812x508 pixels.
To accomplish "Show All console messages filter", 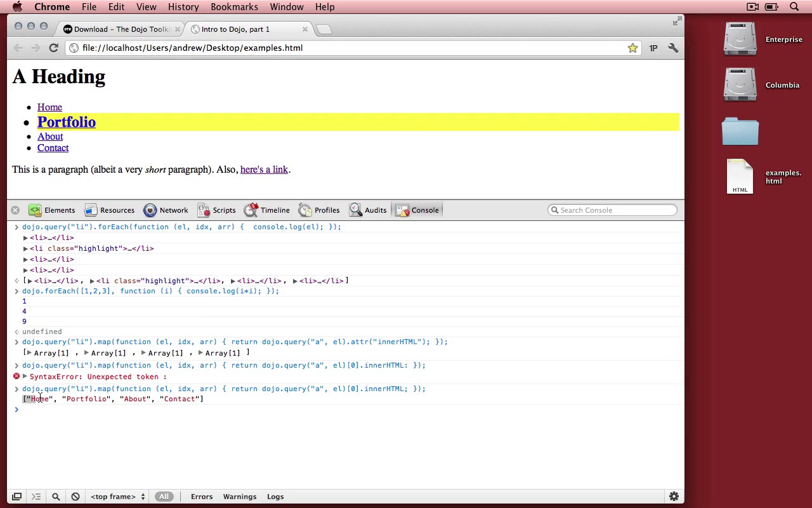I will (164, 497).
